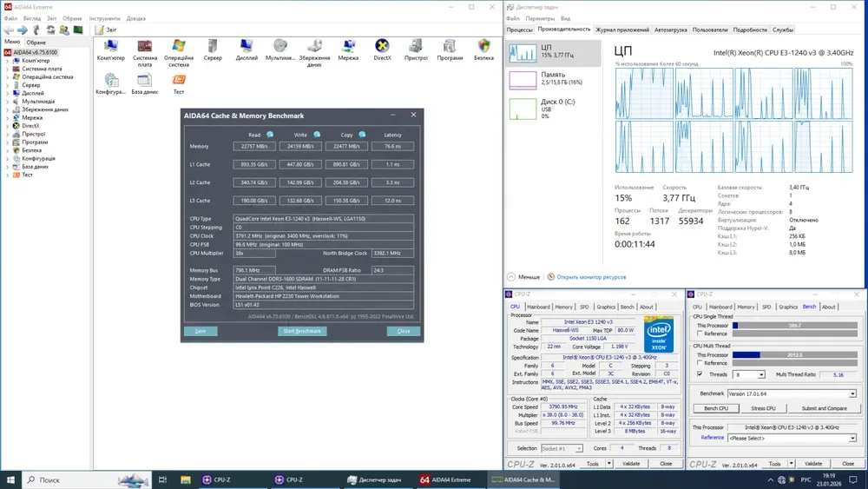Open the DirectX icon in AIDA64 main panel
Screen dimensions: 868x489
pyautogui.click(x=382, y=47)
